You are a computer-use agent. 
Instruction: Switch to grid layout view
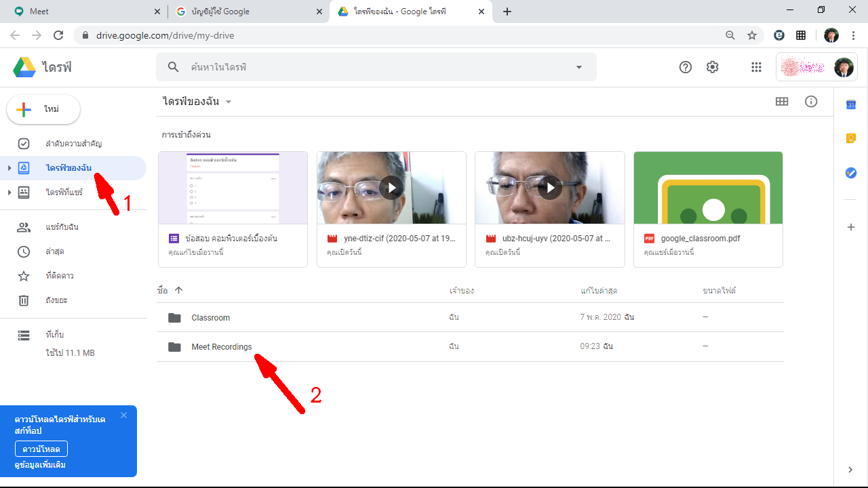click(782, 102)
